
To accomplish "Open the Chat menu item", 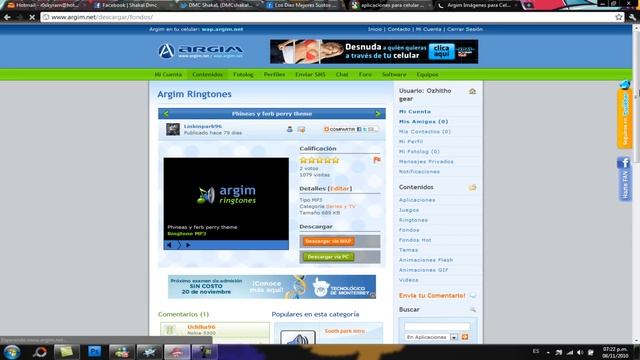I will tap(342, 75).
